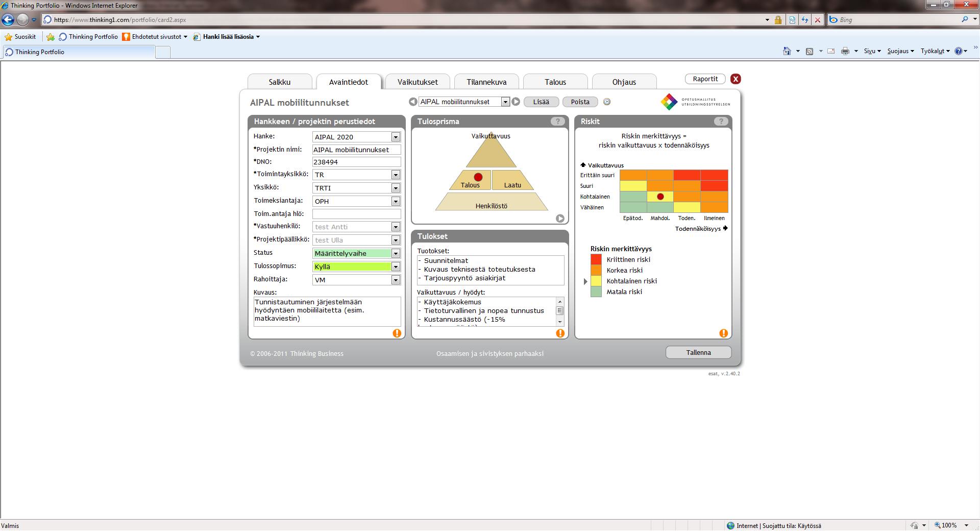Click the compatibility view icon

click(x=792, y=20)
